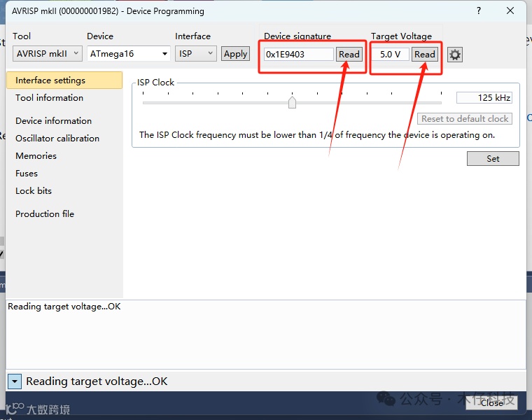Expand the status dropdown arrow beside Reading target voltage
532x420 pixels.
click(14, 381)
